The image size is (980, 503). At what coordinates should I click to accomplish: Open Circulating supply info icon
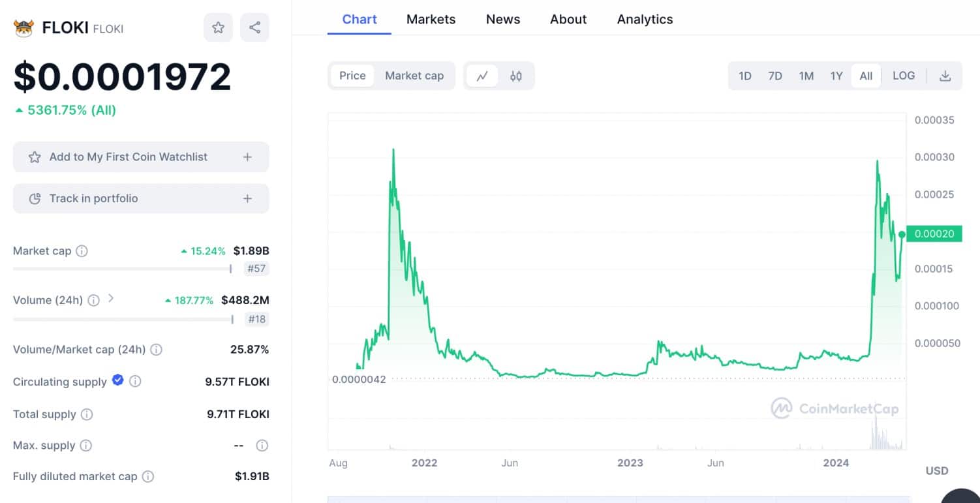135,382
